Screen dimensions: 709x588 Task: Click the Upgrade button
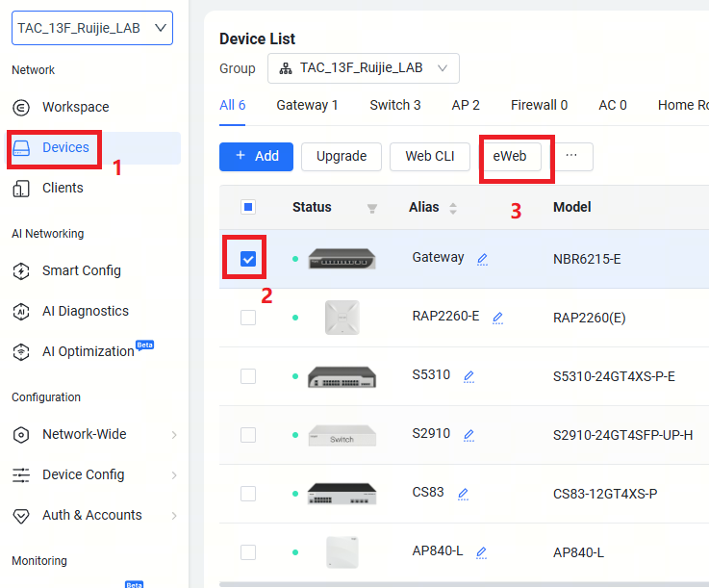tap(342, 157)
